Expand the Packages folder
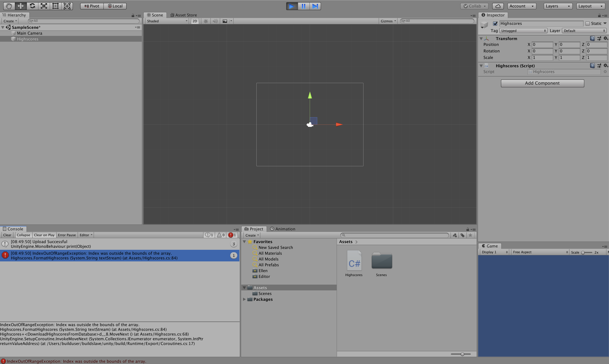 (244, 299)
